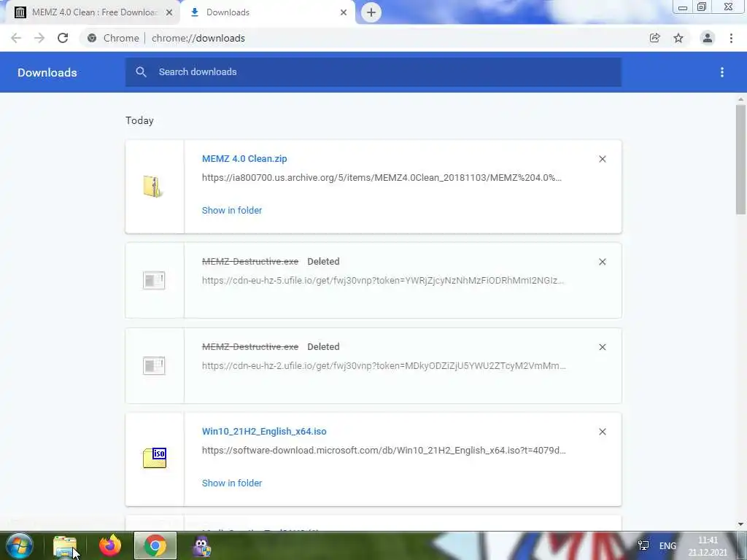Image resolution: width=747 pixels, height=560 pixels.
Task: Open the MEMZ 4.0 Clean.zip file link
Action: point(244,158)
